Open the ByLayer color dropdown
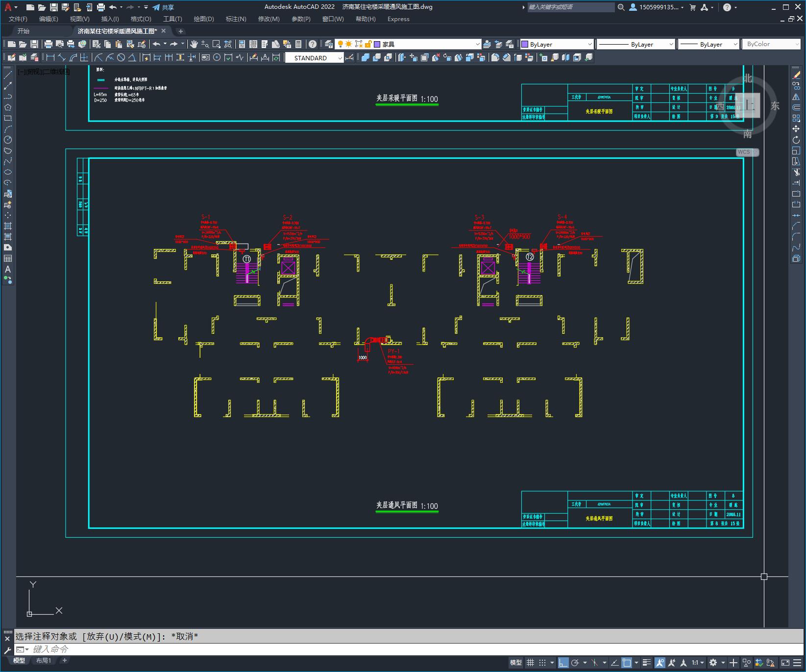 (557, 44)
